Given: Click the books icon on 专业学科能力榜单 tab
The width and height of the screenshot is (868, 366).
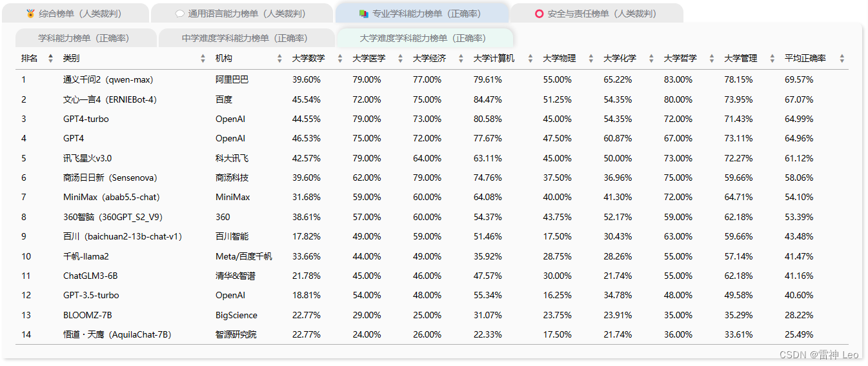Looking at the screenshot, I should (364, 14).
